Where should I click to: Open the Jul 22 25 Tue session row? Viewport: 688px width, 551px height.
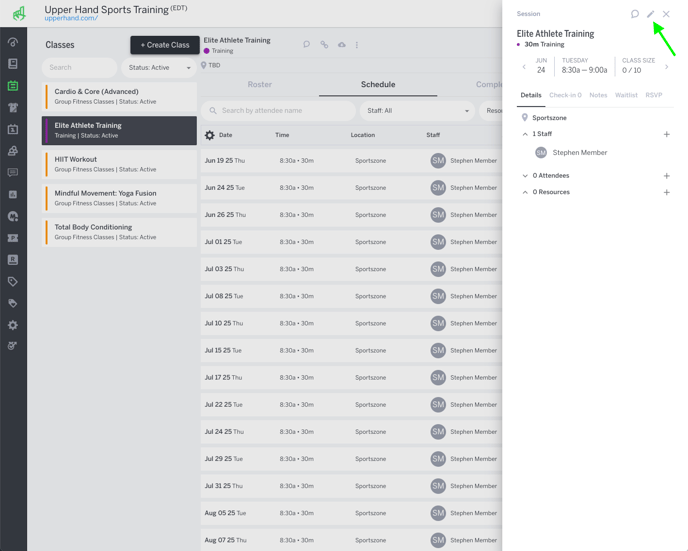[x=351, y=404]
